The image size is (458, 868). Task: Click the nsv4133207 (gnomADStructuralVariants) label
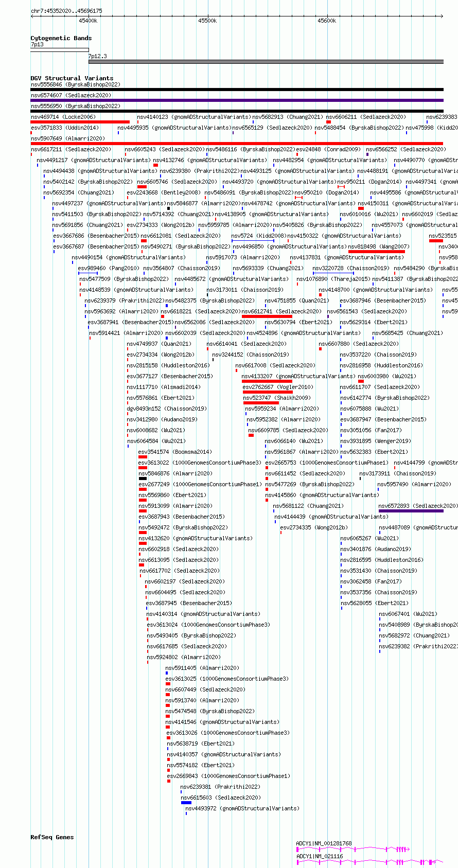coord(298,376)
